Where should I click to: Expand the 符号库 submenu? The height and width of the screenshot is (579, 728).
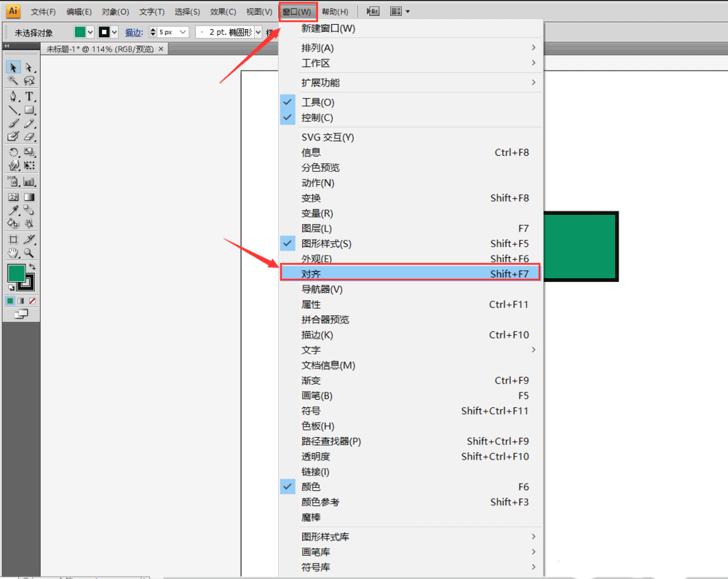(411, 567)
